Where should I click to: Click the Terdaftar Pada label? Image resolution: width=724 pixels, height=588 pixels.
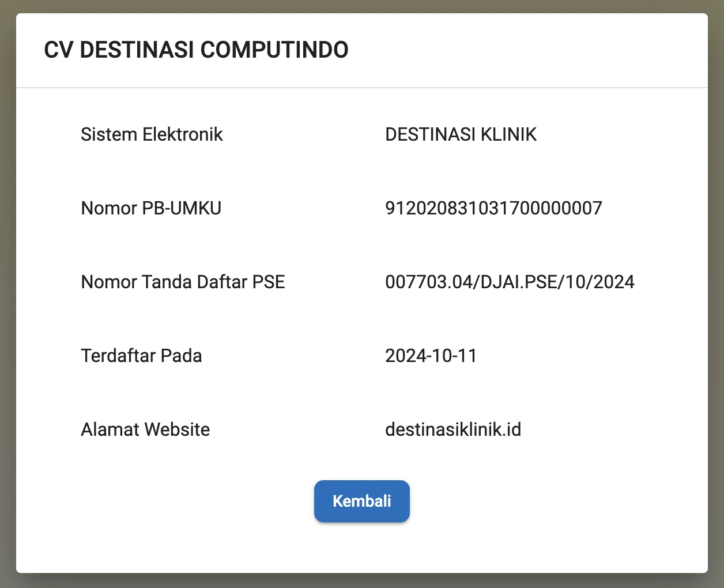point(141,356)
